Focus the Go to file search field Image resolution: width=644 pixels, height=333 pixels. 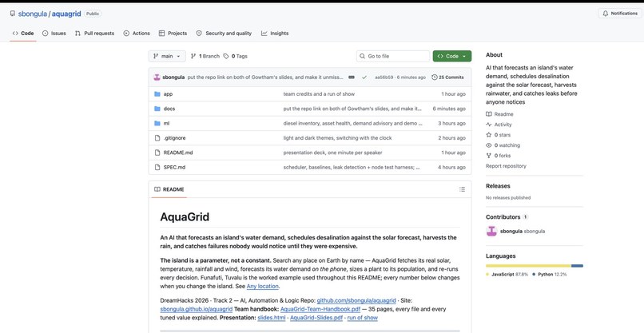click(393, 56)
